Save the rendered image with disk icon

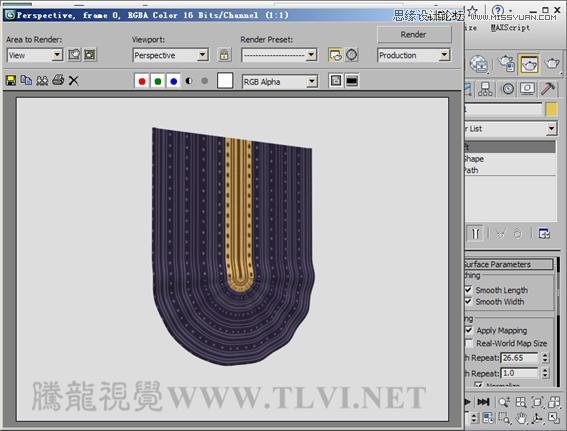coord(11,80)
